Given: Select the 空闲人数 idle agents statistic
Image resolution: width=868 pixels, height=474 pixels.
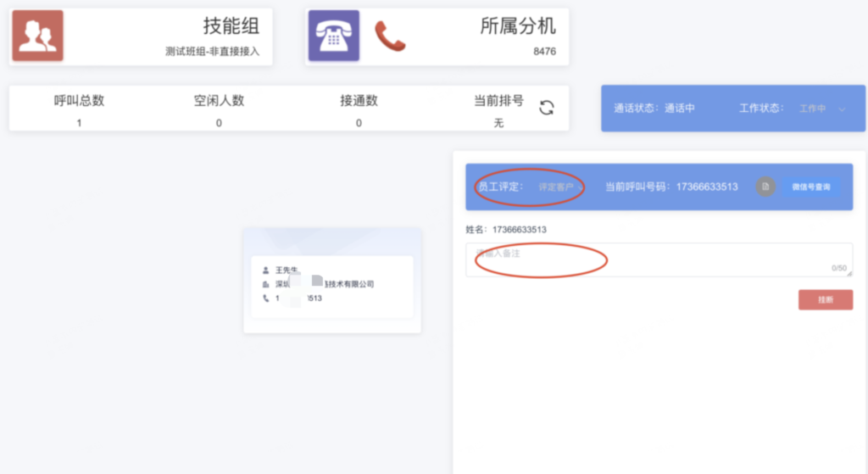Looking at the screenshot, I should [219, 109].
